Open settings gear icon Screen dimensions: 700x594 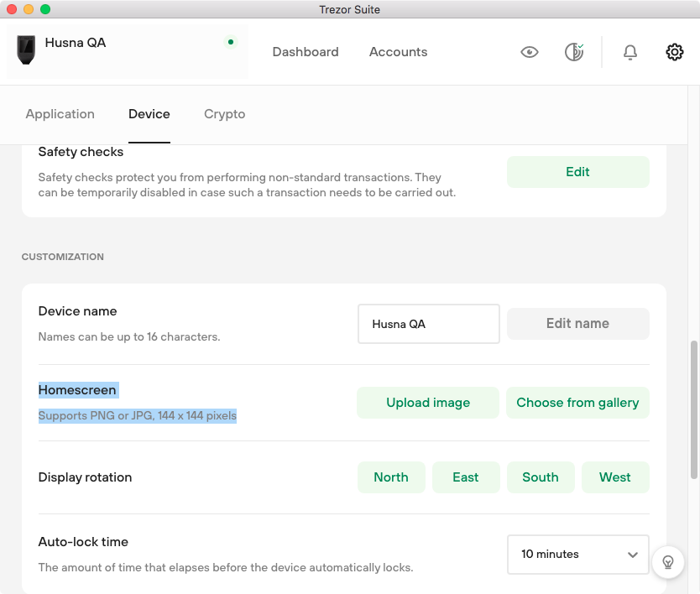(674, 52)
